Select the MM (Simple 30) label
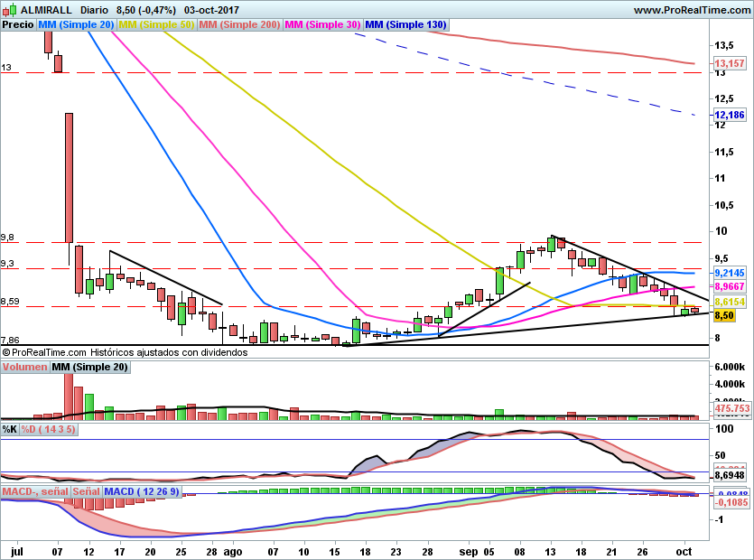 322,24
